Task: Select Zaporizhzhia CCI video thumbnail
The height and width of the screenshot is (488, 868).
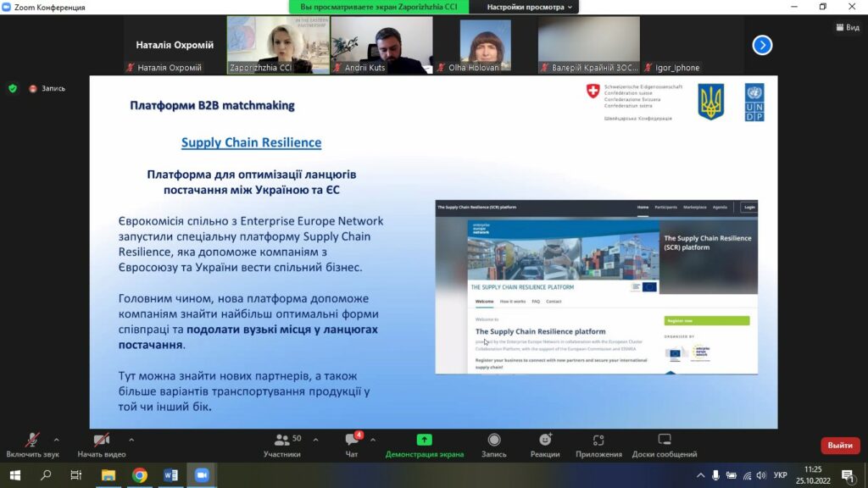Action: 278,45
